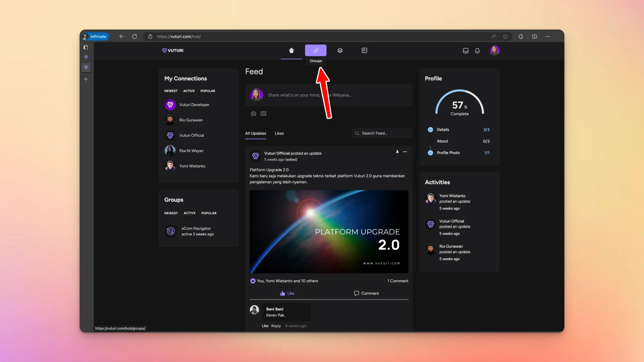The image size is (644, 362).
Task: Open post options three-dot menu
Action: point(405,152)
